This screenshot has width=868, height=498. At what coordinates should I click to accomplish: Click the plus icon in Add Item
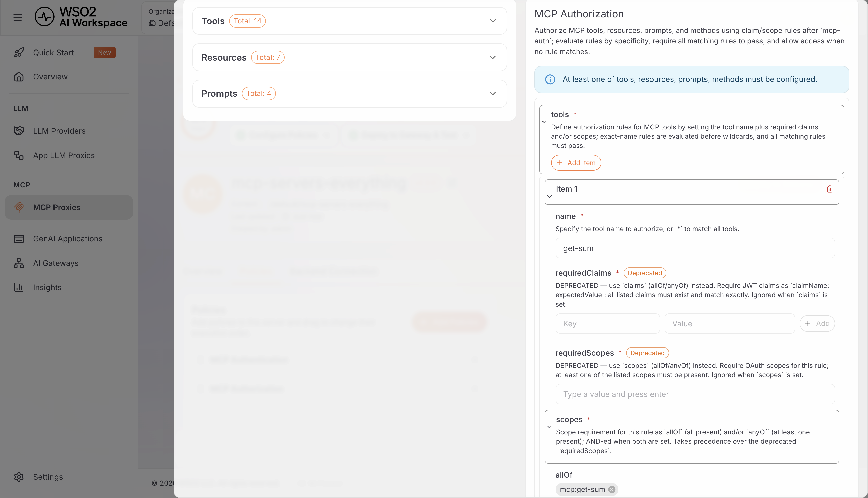559,163
